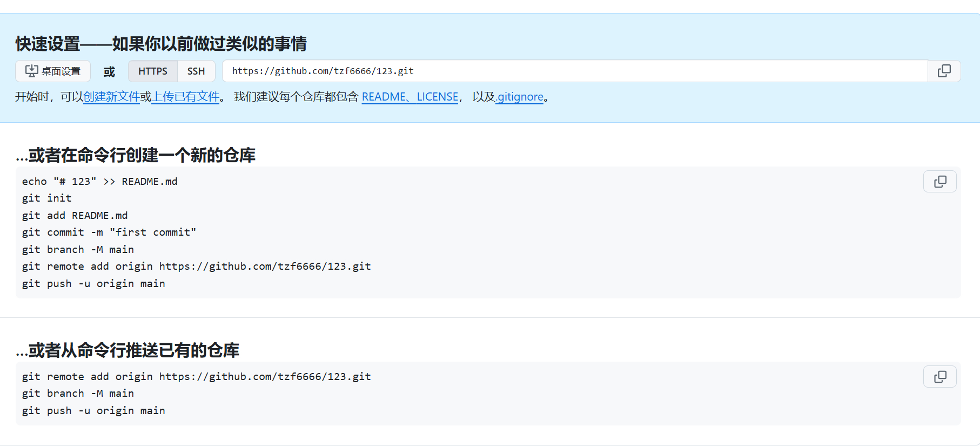Click the .gitignore link
The width and height of the screenshot is (980, 446).
pos(520,97)
